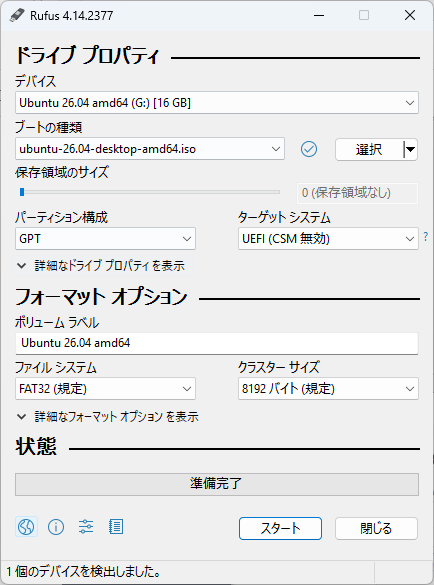Click the 状態 heading
The height and width of the screenshot is (585, 434).
36,446
